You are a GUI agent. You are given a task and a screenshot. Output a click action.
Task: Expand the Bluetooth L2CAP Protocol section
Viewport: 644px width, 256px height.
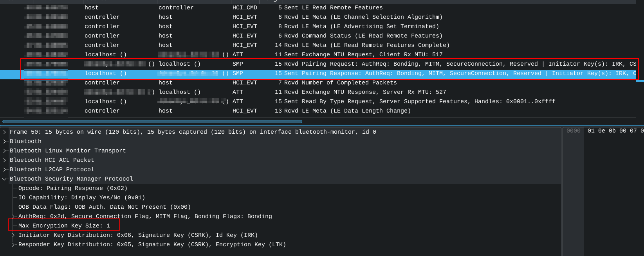tap(5, 170)
